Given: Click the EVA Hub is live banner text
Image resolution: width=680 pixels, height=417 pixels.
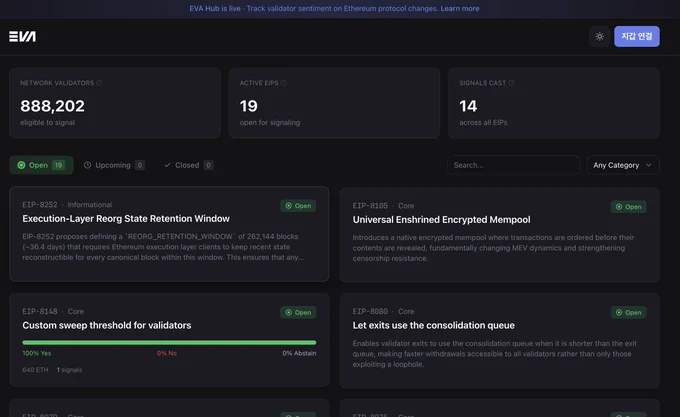Looking at the screenshot, I should point(215,8).
